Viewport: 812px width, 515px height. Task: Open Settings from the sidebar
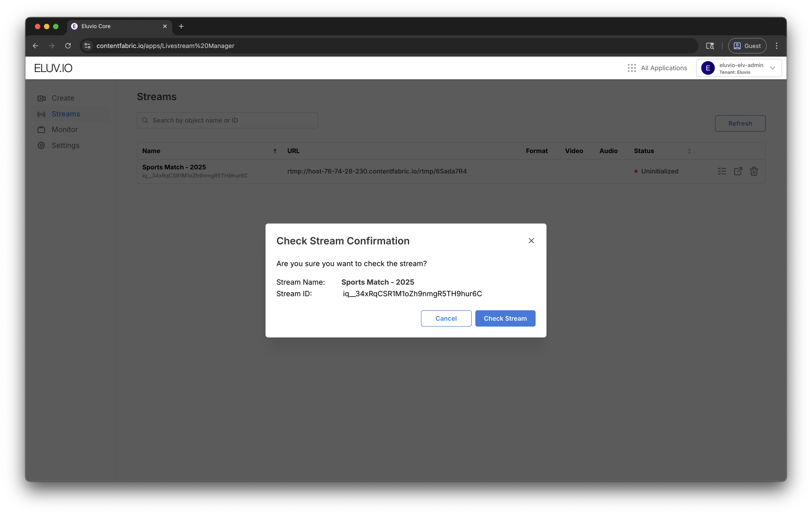tap(65, 145)
